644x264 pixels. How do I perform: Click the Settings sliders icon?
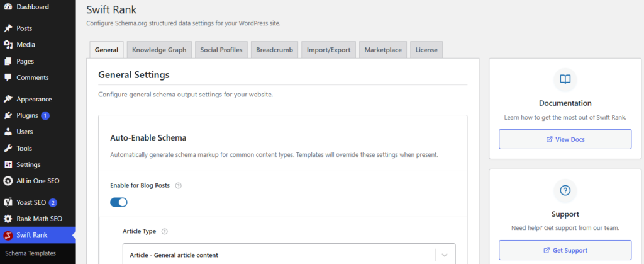[8, 165]
